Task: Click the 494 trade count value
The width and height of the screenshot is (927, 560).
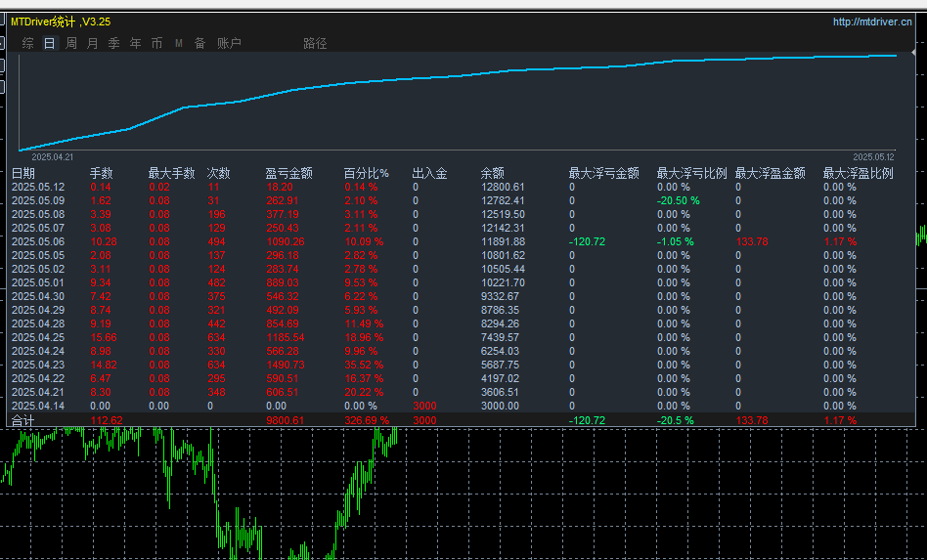Action: (x=216, y=241)
